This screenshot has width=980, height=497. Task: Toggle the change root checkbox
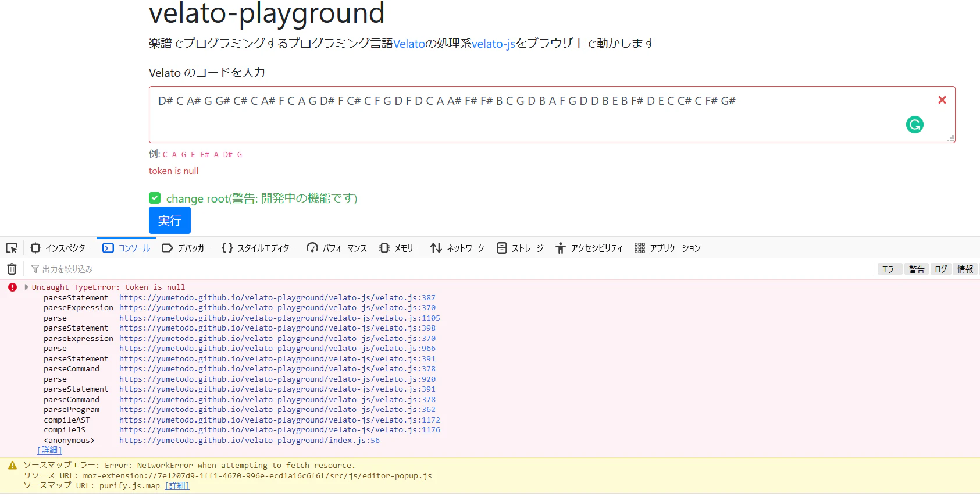coord(155,198)
